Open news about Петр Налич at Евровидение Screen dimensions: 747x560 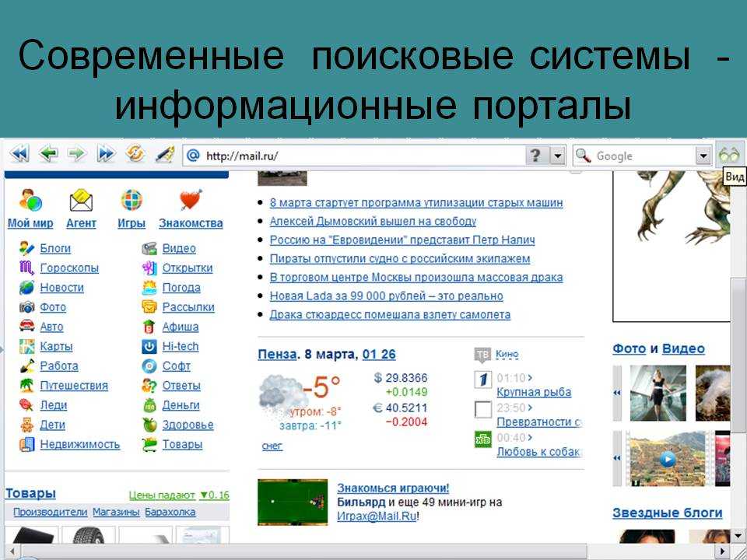(402, 240)
